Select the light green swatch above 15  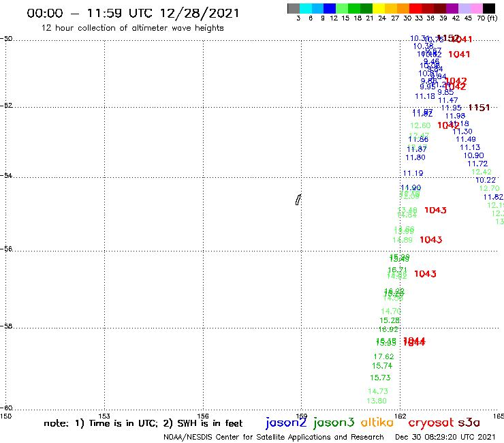click(342, 8)
